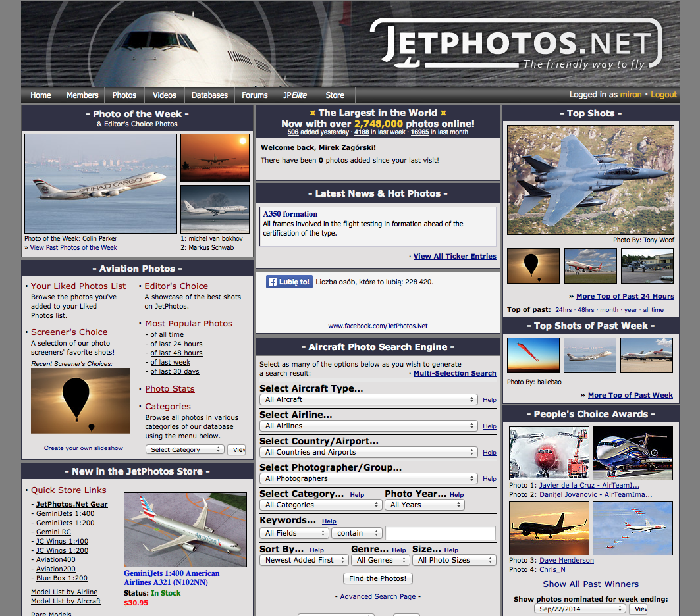Image resolution: width=700 pixels, height=616 pixels.
Task: Open Show All Past Winners link
Action: [591, 584]
